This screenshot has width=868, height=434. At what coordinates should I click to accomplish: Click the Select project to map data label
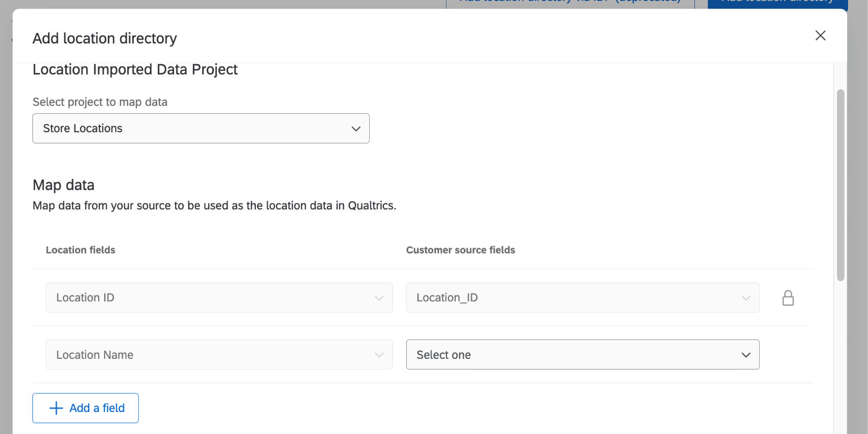click(x=100, y=102)
